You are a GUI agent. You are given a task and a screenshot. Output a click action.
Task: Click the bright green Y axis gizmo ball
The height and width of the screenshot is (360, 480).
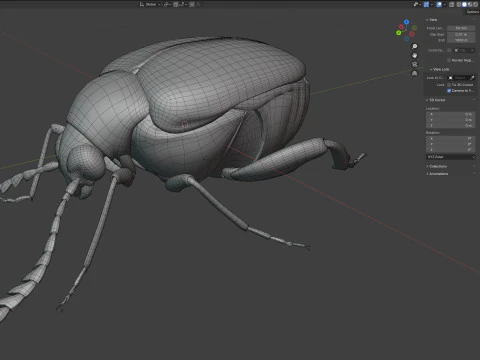pyautogui.click(x=399, y=33)
